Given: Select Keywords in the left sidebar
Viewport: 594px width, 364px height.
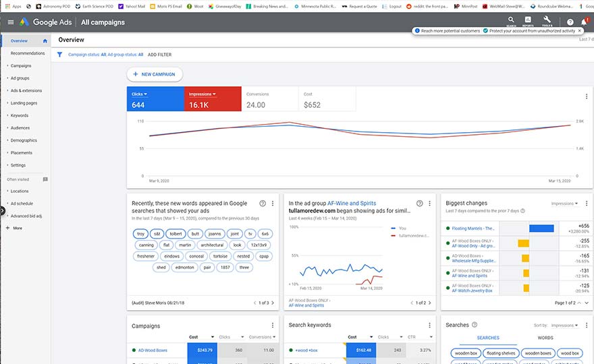Looking at the screenshot, I should click(20, 115).
